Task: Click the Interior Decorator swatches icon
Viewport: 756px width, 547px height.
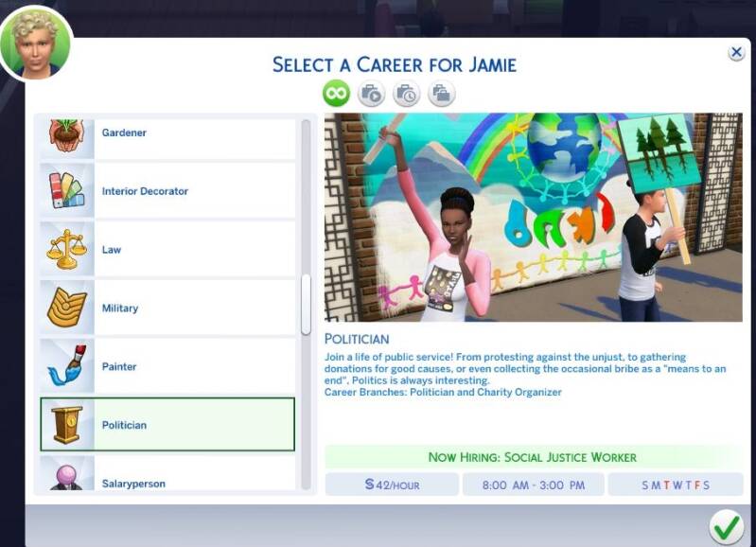Action: tap(66, 190)
